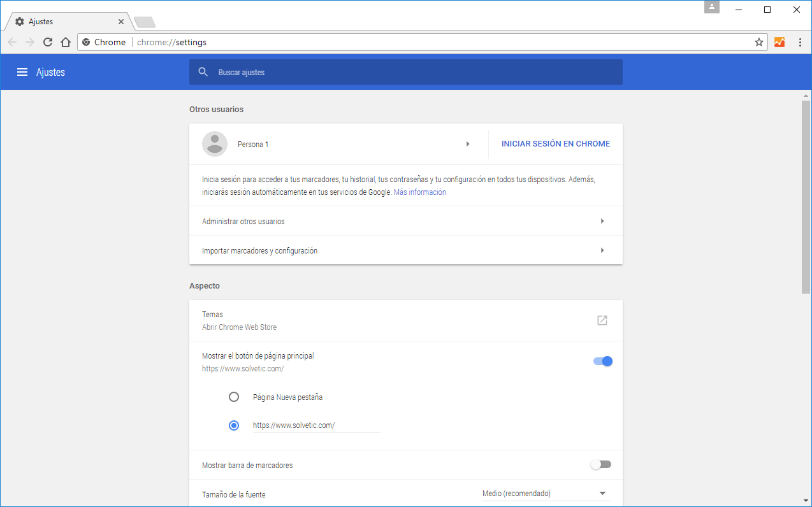Image resolution: width=812 pixels, height=507 pixels.
Task: Click the Chrome site info icon
Action: coord(86,42)
